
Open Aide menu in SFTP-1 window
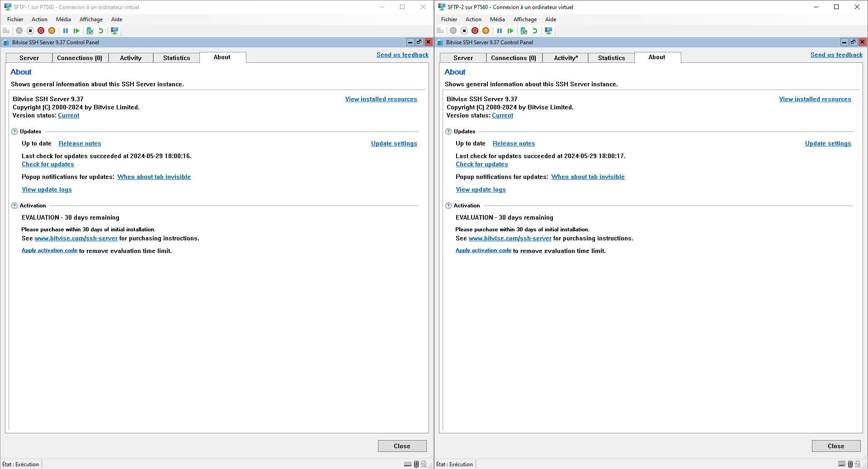pos(117,19)
